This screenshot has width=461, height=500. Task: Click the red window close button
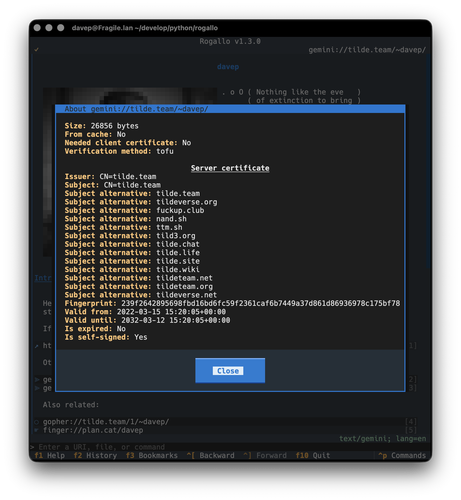click(37, 28)
